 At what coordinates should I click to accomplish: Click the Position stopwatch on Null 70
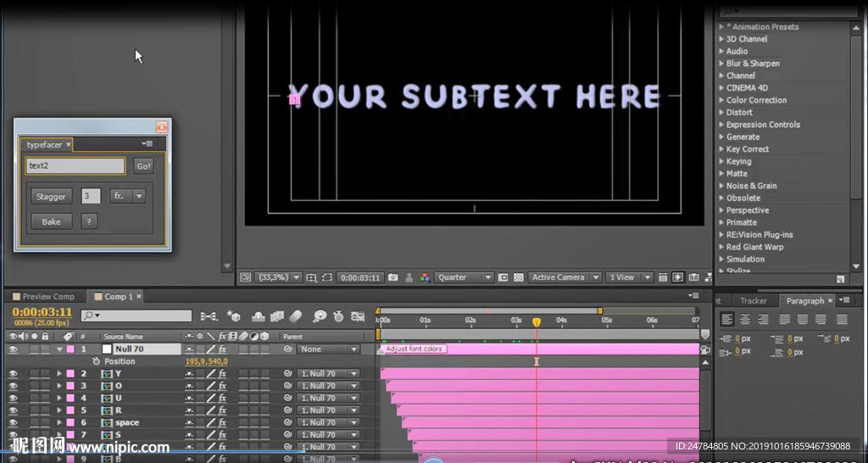pos(97,361)
